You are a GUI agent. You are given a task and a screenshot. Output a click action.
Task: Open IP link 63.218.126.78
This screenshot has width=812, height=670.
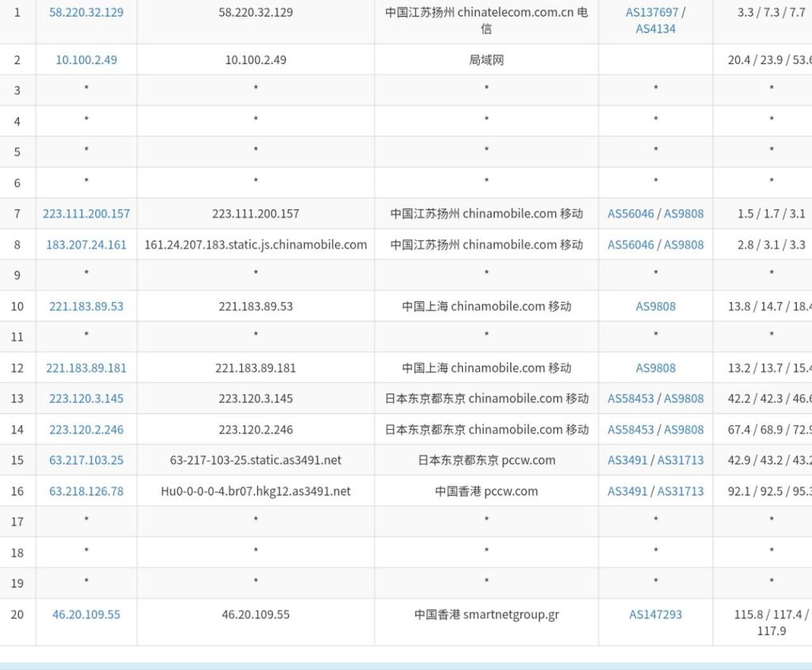tap(86, 492)
